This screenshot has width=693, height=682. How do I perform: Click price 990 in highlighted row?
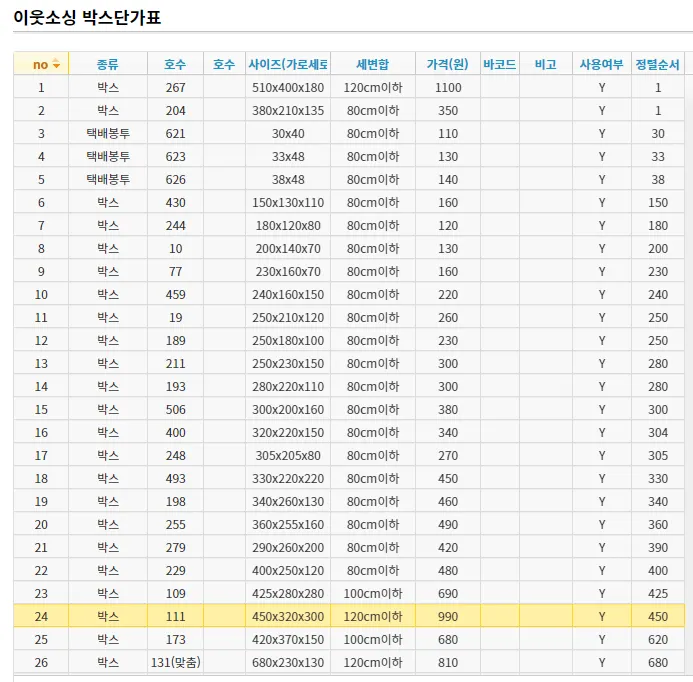pos(448,616)
